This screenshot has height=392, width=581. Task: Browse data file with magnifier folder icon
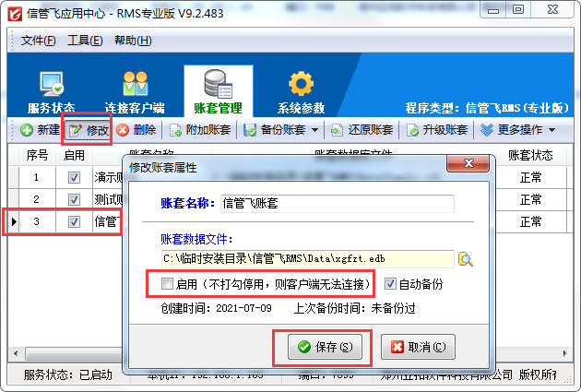(466, 259)
